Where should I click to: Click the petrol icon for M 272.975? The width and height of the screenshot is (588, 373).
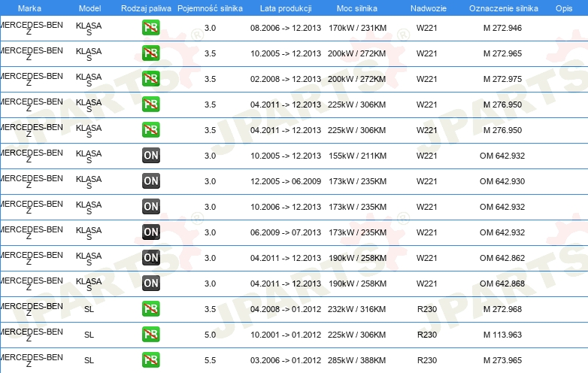click(150, 79)
